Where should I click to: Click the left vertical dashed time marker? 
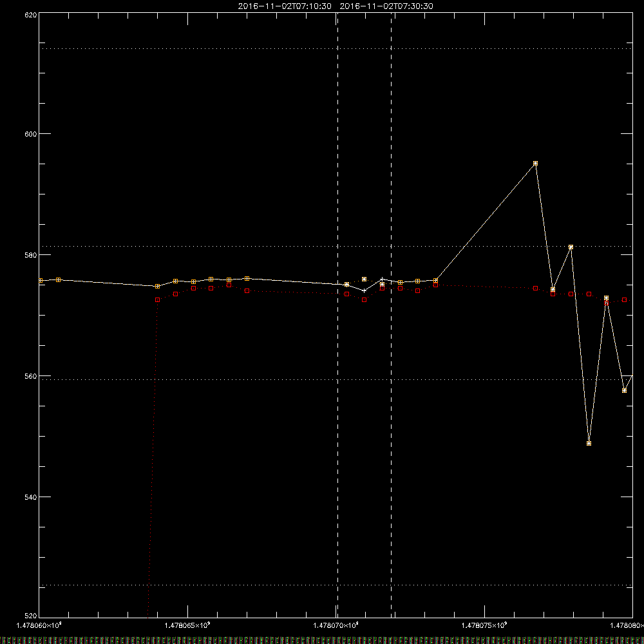coord(337,314)
